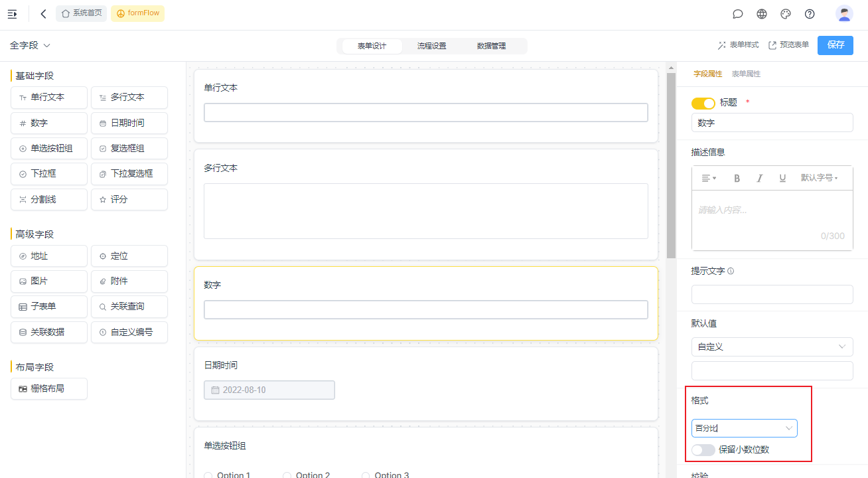The width and height of the screenshot is (868, 478).
Task: Click the 默认值 value input field
Action: [x=772, y=370]
